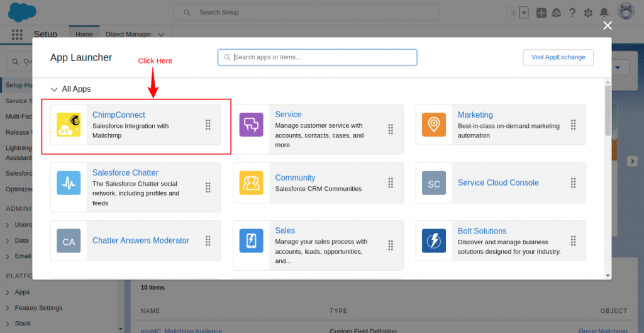Open the Service Cloud Console link
Viewport: 644px width, 333px height.
(x=498, y=183)
